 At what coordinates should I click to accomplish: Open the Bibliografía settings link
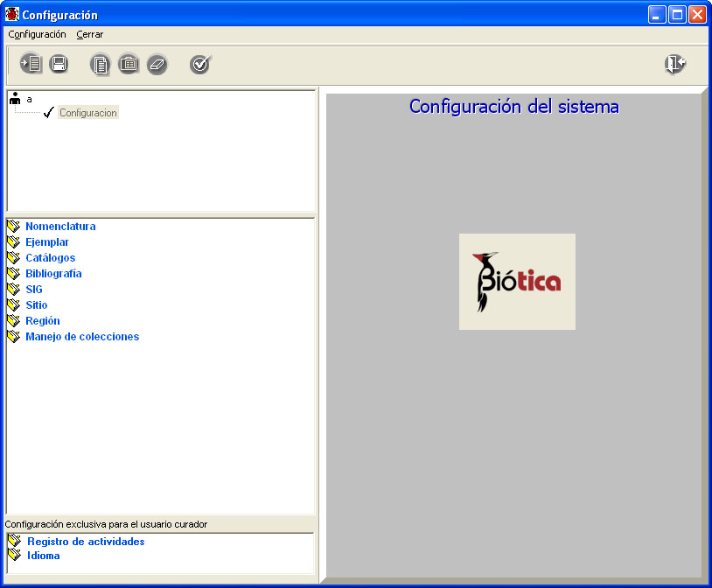[x=53, y=274]
